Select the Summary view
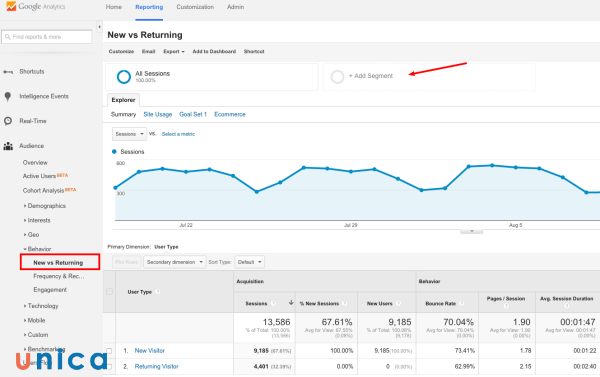This screenshot has width=600, height=377. 123,114
